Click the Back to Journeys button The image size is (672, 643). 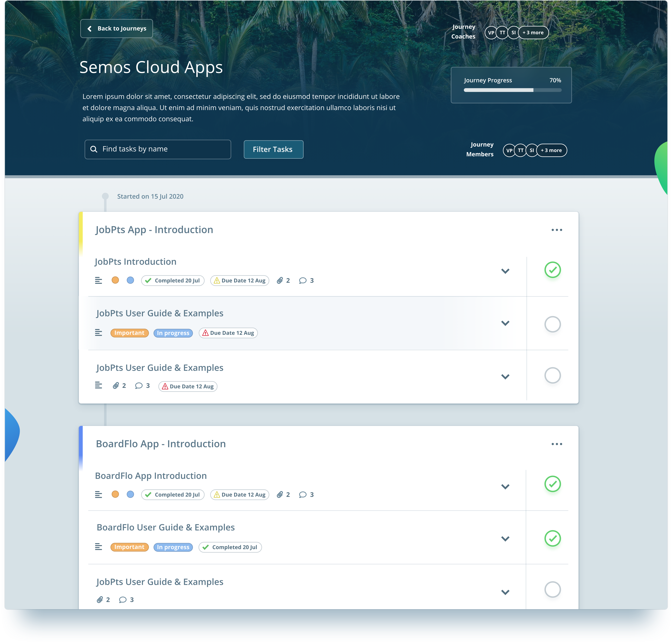pos(116,28)
